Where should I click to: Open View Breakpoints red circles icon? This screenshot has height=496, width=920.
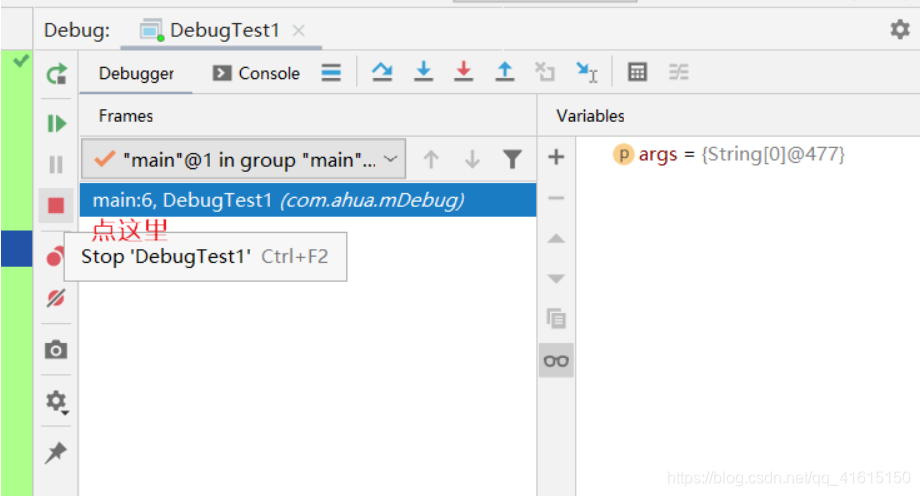(x=55, y=257)
